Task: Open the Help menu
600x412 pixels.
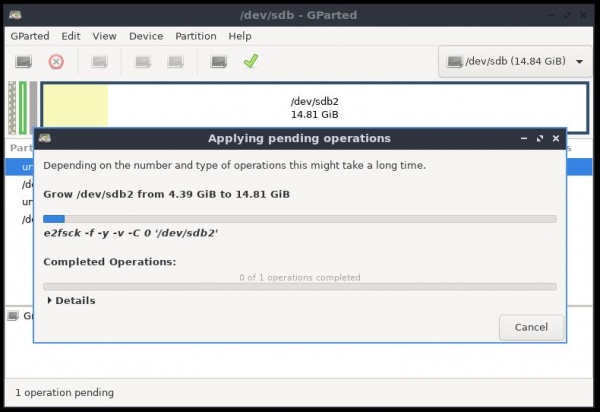Action: (240, 36)
